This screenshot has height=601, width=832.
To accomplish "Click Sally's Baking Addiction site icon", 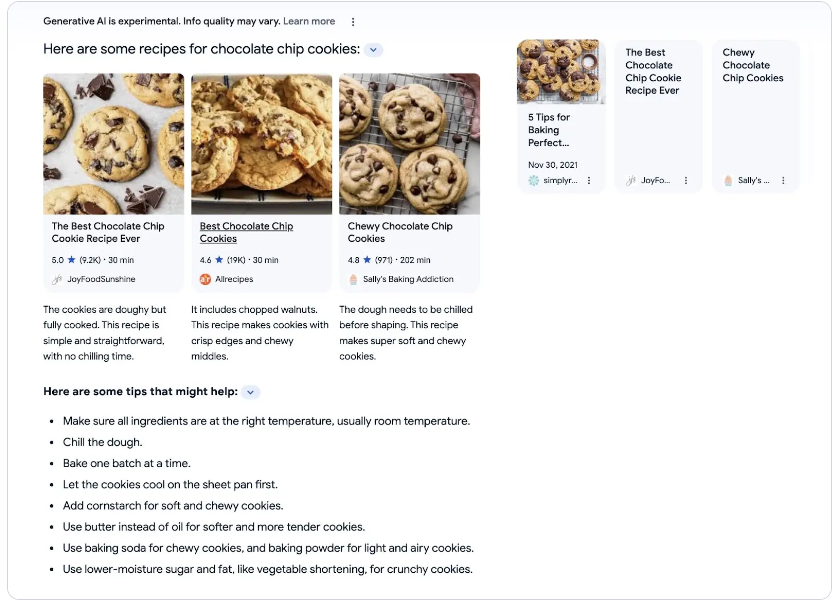I will pyautogui.click(x=354, y=279).
